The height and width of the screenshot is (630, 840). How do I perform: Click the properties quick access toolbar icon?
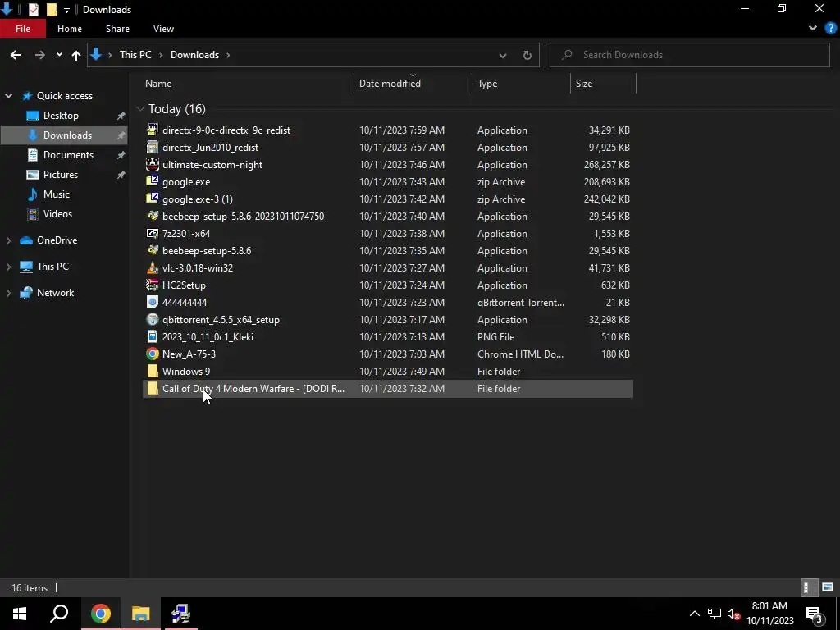(33, 10)
